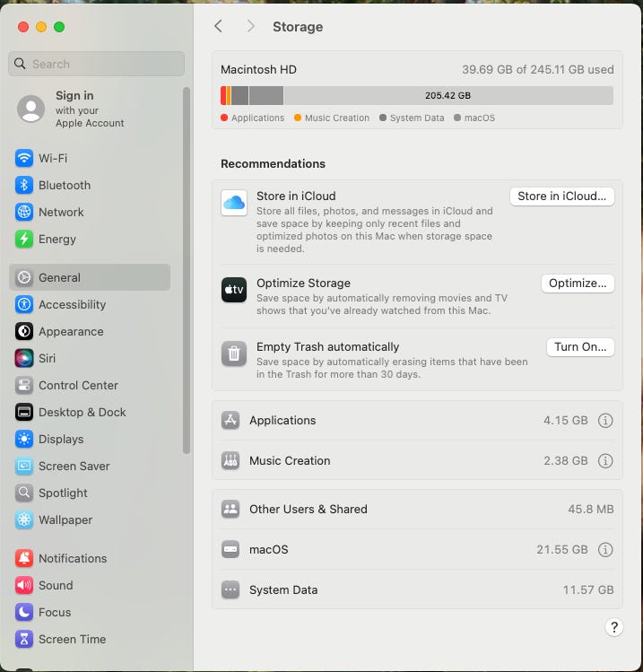
Task: Click the Optimize… button
Action: [x=578, y=284]
